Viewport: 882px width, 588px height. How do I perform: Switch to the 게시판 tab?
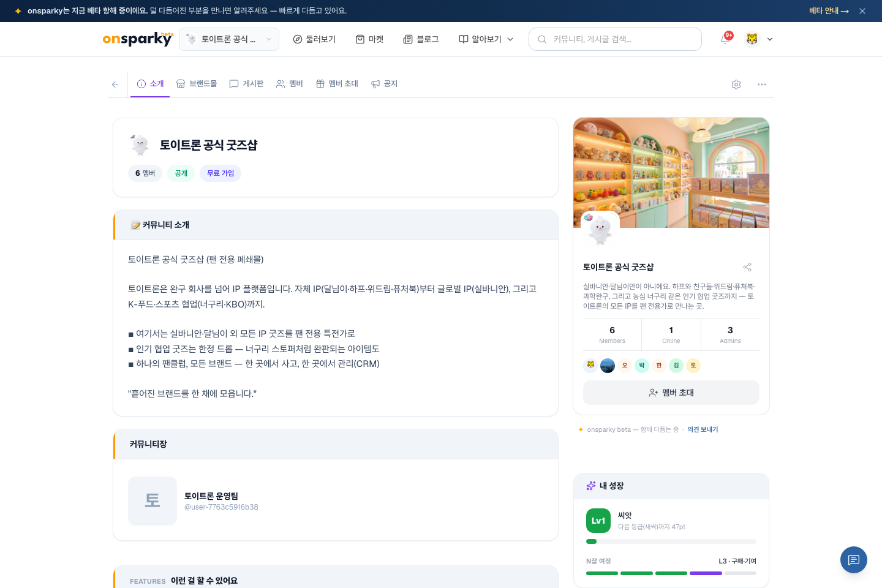click(246, 84)
